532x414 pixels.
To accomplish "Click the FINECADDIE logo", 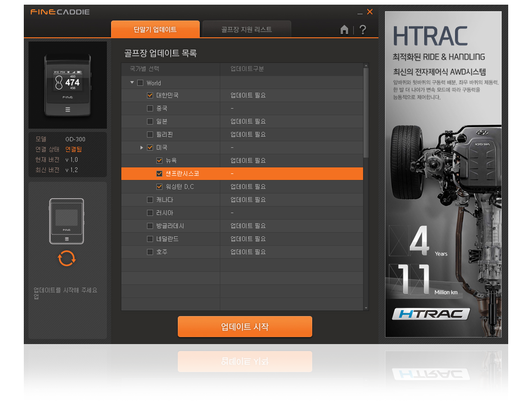I will click(60, 12).
